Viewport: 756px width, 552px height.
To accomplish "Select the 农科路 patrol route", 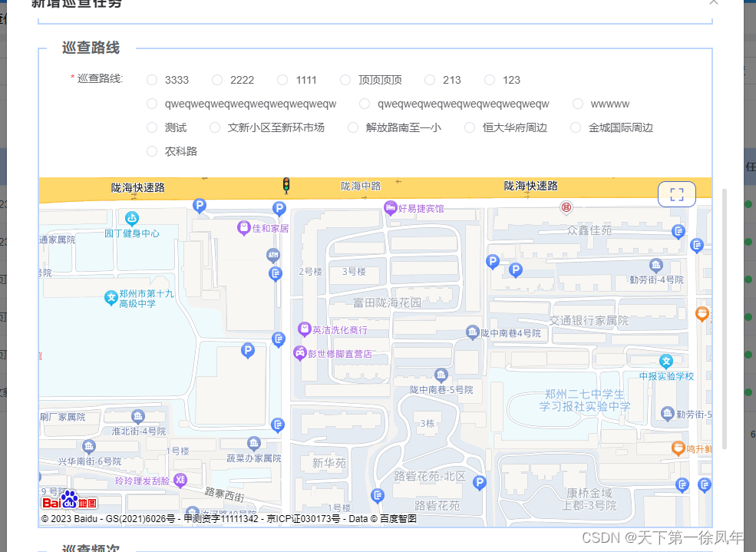I will point(151,151).
